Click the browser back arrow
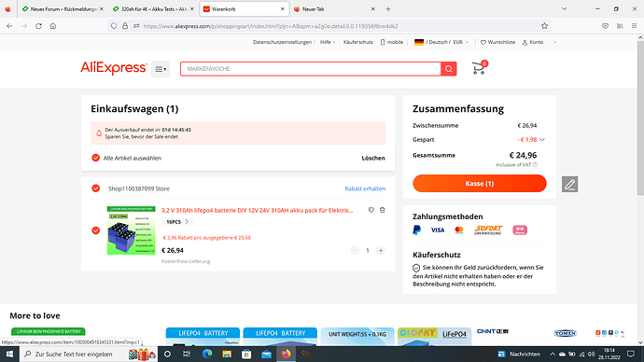 9,26
